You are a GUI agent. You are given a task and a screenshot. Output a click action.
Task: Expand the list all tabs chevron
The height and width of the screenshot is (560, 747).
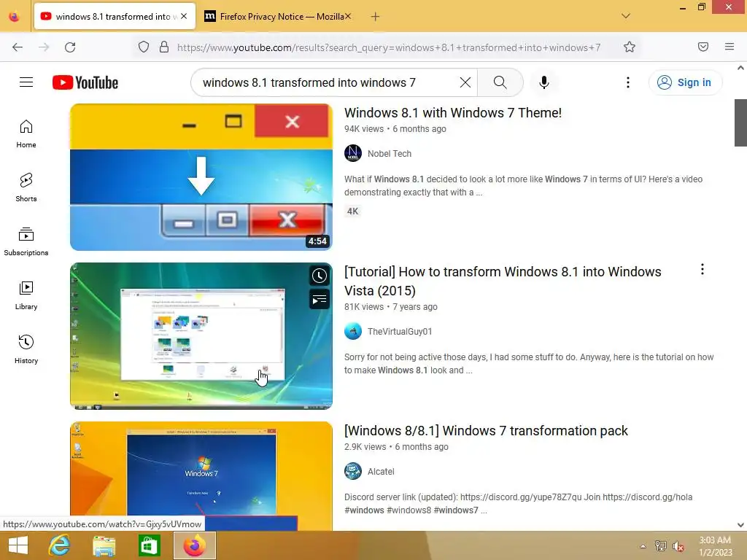[x=626, y=16]
